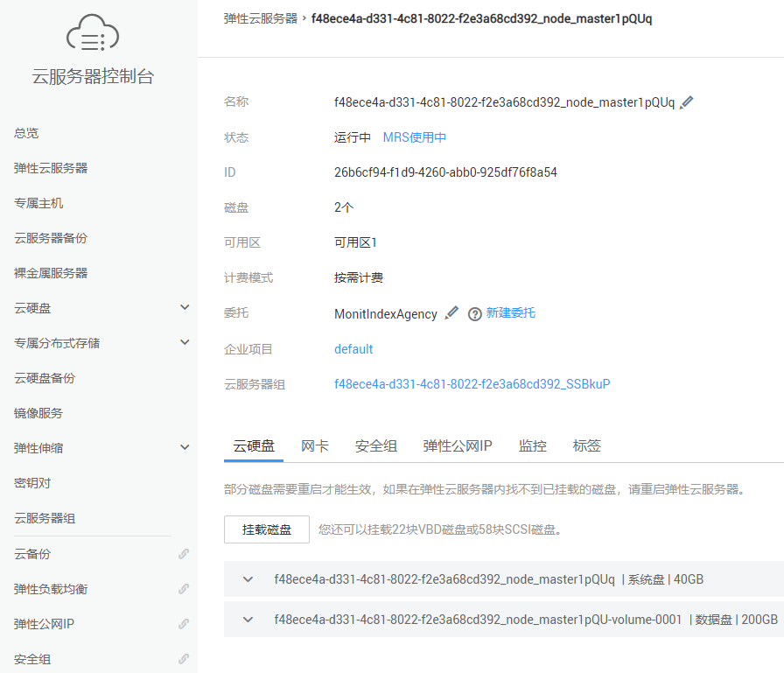Expand the 40GB system disk row
The image size is (784, 673).
click(248, 579)
